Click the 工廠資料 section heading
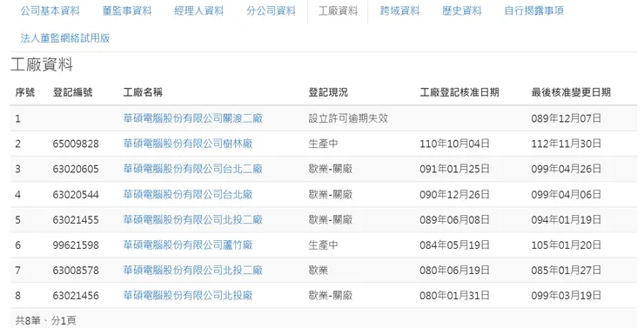Image resolution: width=644 pixels, height=328 pixels. point(42,65)
